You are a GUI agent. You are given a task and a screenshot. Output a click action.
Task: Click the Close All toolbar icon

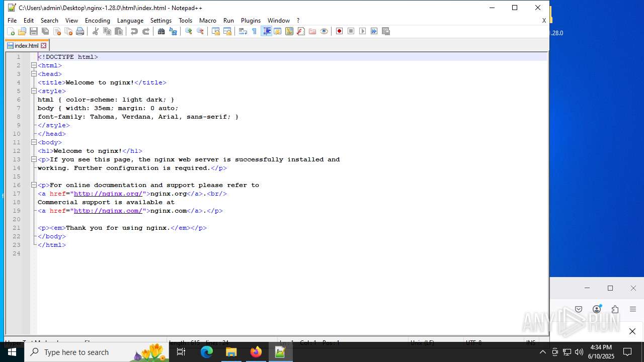tap(68, 31)
